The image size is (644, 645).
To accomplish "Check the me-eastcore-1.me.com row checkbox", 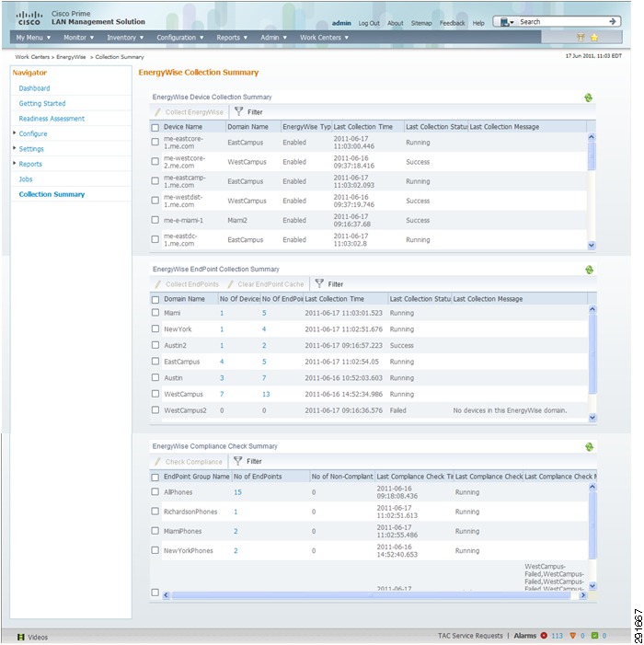I will tap(155, 142).
